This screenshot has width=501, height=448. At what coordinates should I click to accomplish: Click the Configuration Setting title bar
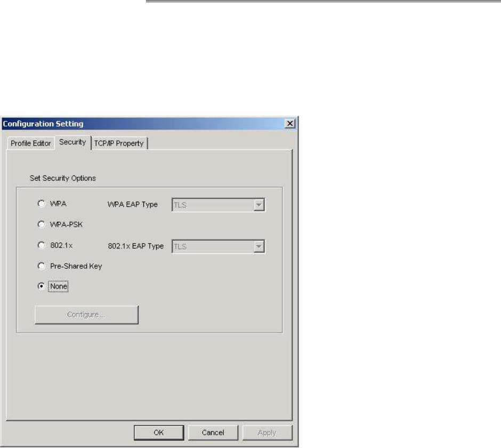coord(150,124)
